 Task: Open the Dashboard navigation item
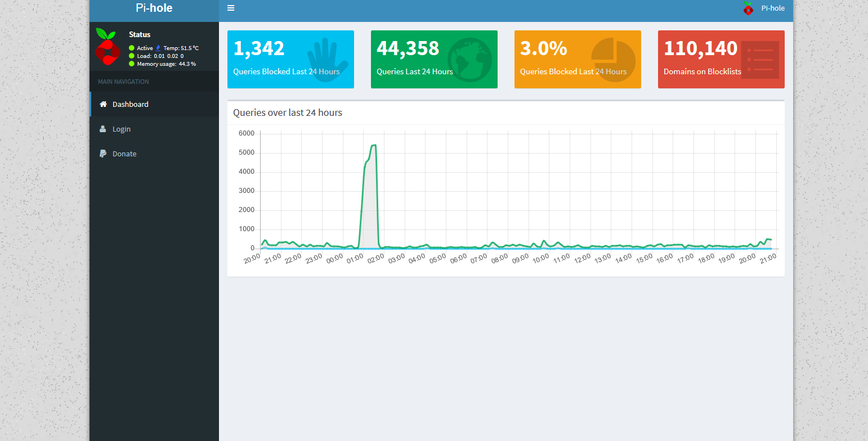(x=131, y=104)
